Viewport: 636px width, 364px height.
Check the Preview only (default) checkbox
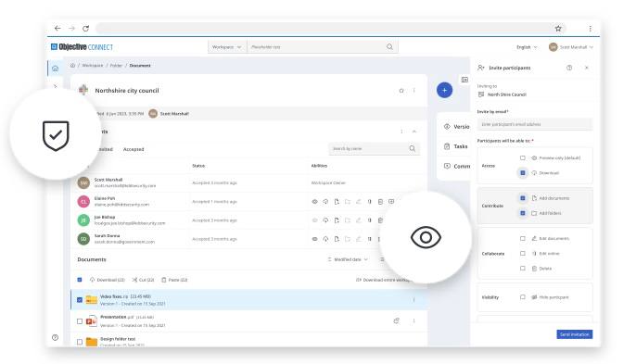(x=523, y=157)
